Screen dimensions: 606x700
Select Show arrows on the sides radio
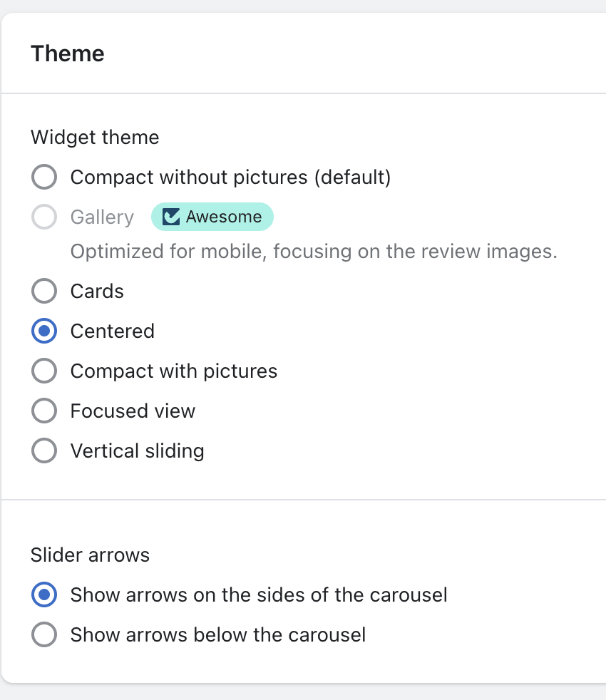tap(44, 595)
